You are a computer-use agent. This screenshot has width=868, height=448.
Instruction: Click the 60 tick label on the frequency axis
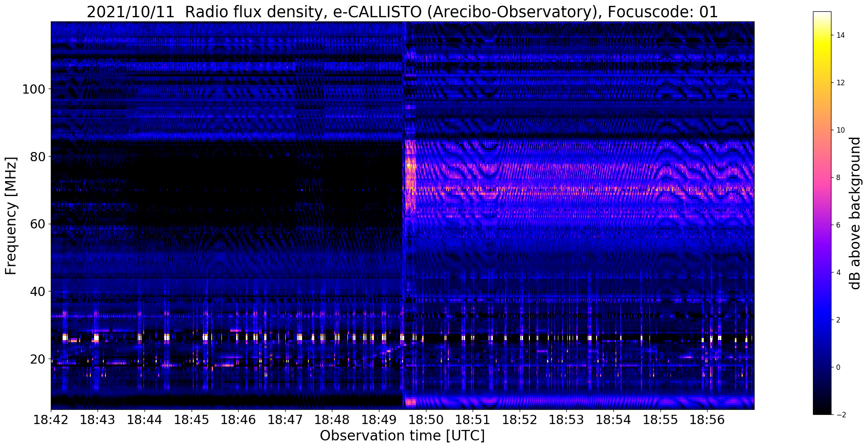(37, 224)
